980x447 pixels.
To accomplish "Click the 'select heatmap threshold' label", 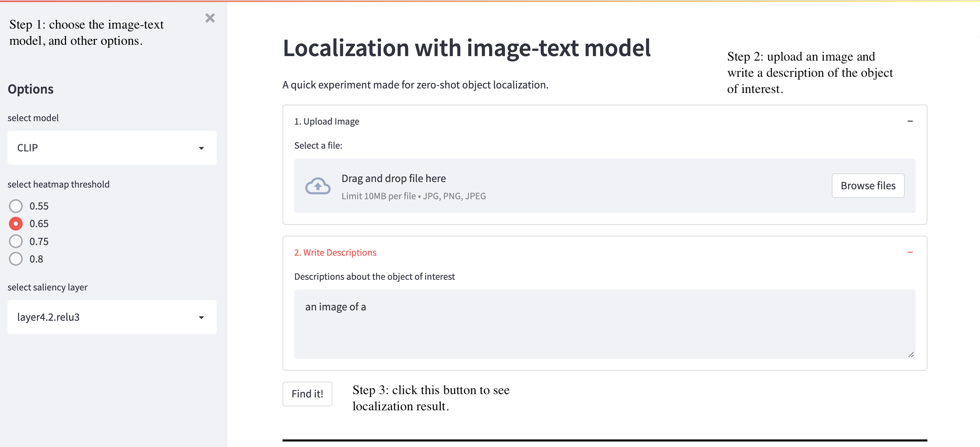I will tap(58, 184).
